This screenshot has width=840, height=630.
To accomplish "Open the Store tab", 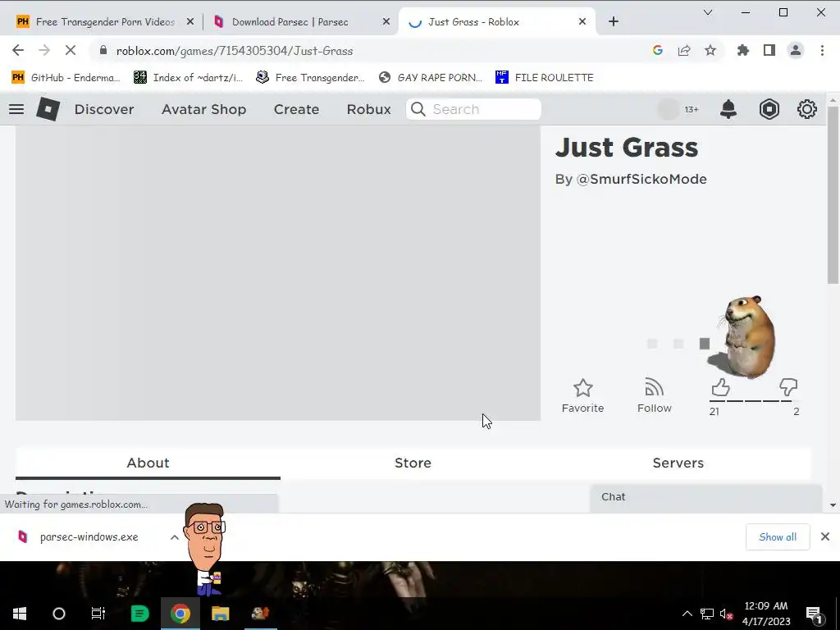I will (413, 463).
